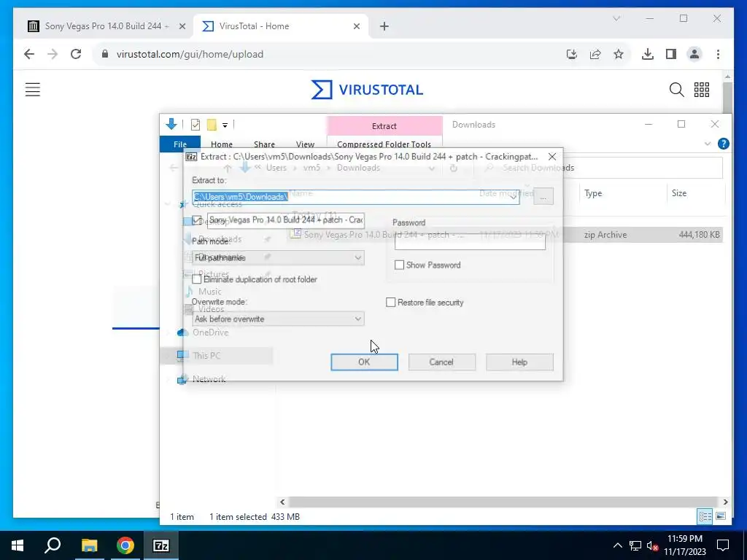Toggle Eliminate duplication of root folder
747x560 pixels.
coord(197,279)
